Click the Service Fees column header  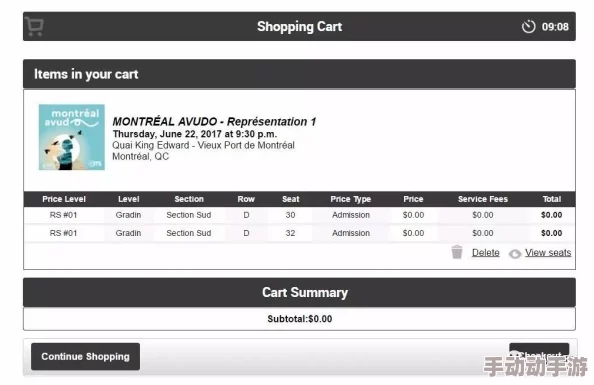tap(483, 199)
